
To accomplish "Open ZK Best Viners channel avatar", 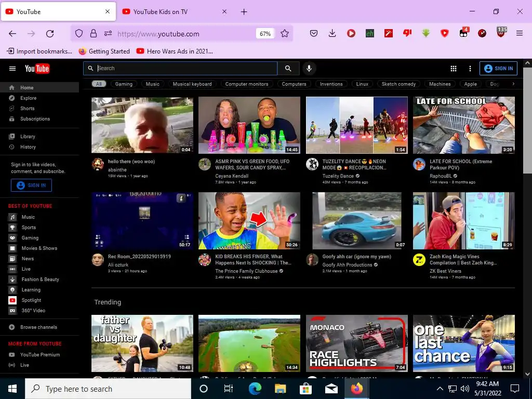I will pos(419,260).
